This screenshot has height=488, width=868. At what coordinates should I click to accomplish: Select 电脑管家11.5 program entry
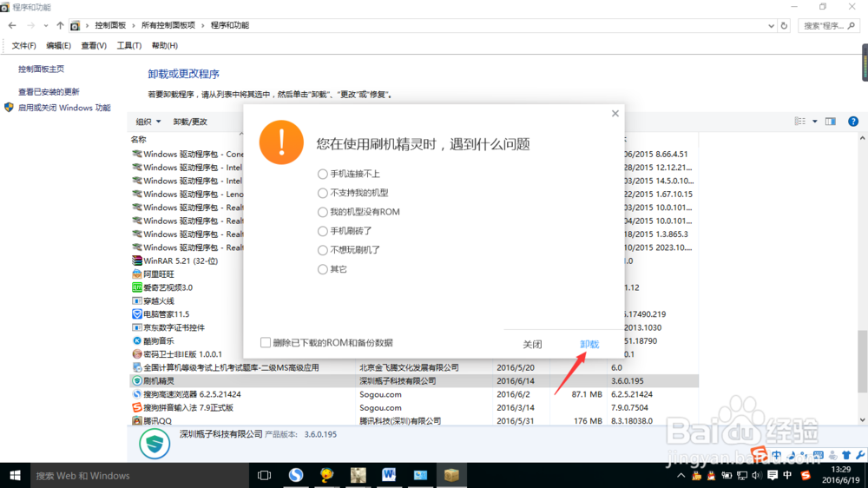(166, 314)
